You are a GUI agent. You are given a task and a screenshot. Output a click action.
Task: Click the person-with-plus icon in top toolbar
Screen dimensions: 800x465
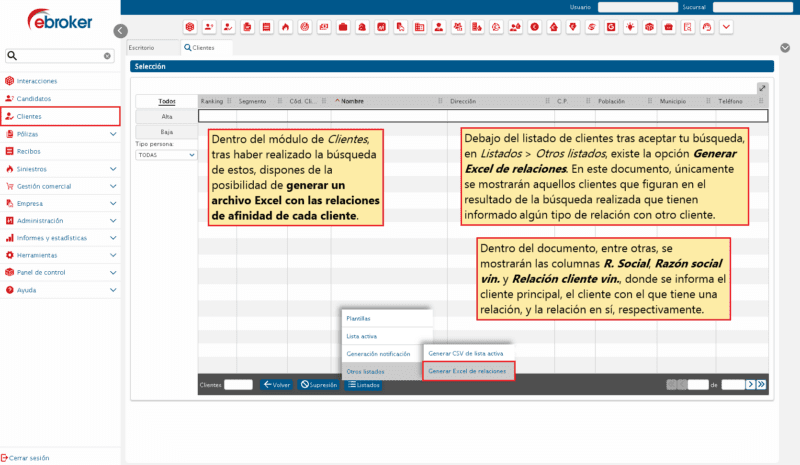(209, 27)
